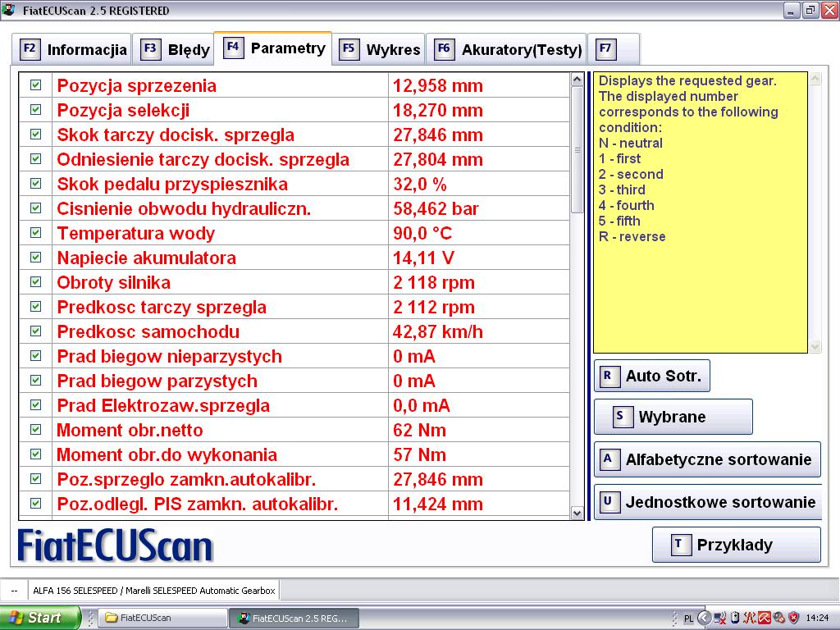This screenshot has width=840, height=630.
Task: Click the 14:24 taskbar clock
Action: coord(818,619)
